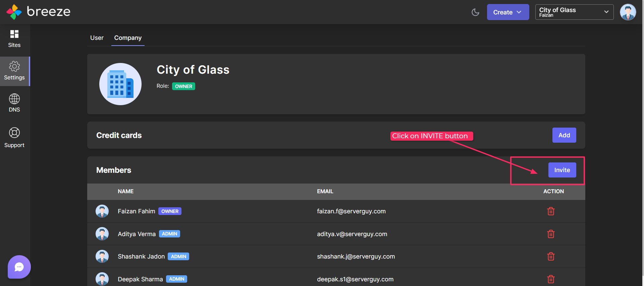Select the Company tab
Image resolution: width=644 pixels, height=286 pixels.
(x=128, y=38)
